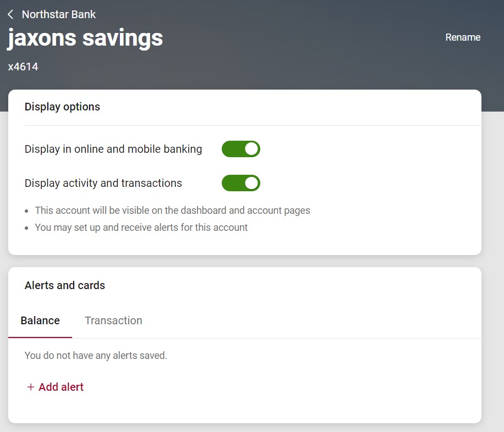The height and width of the screenshot is (432, 504).
Task: Click the second bullet marker under Display options
Action: 27,228
